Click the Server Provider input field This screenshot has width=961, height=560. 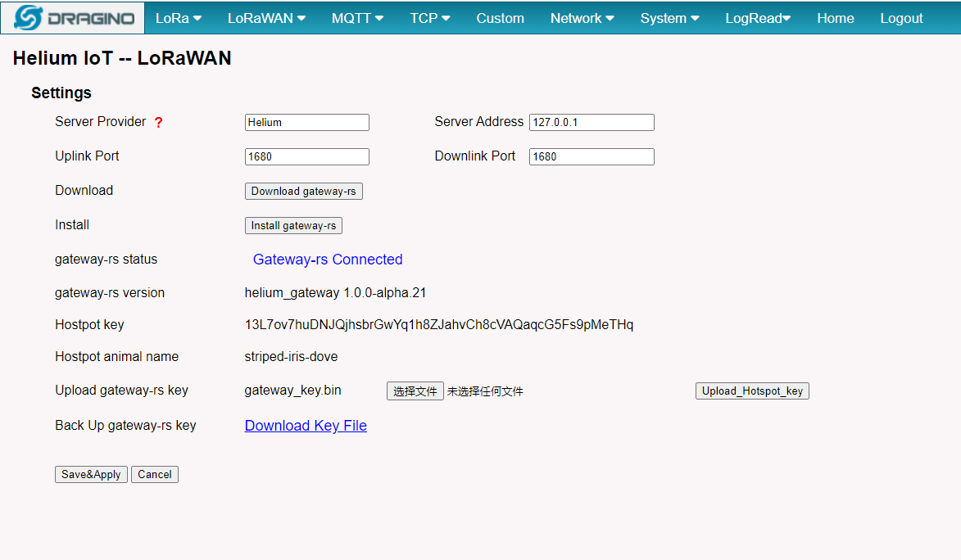pyautogui.click(x=307, y=123)
